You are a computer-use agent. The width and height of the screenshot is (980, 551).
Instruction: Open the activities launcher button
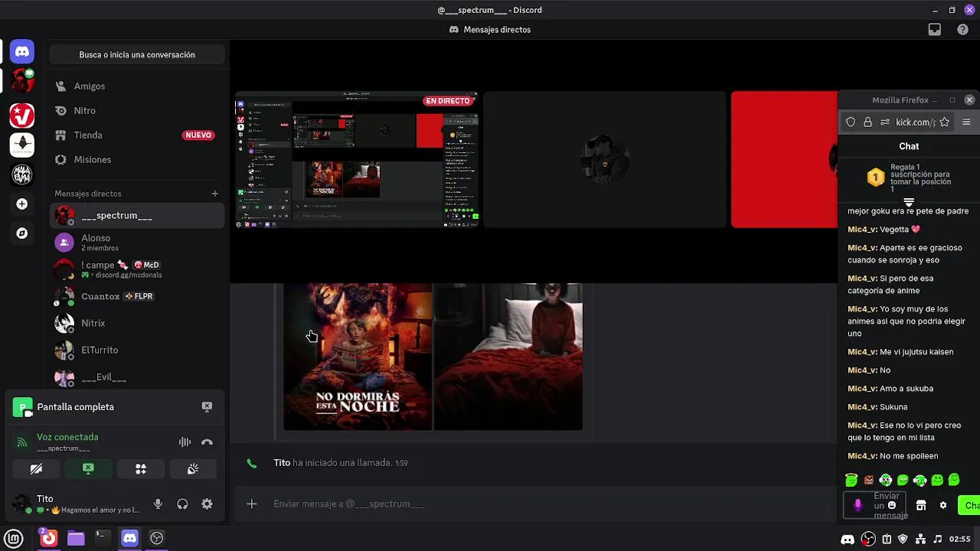click(x=141, y=469)
